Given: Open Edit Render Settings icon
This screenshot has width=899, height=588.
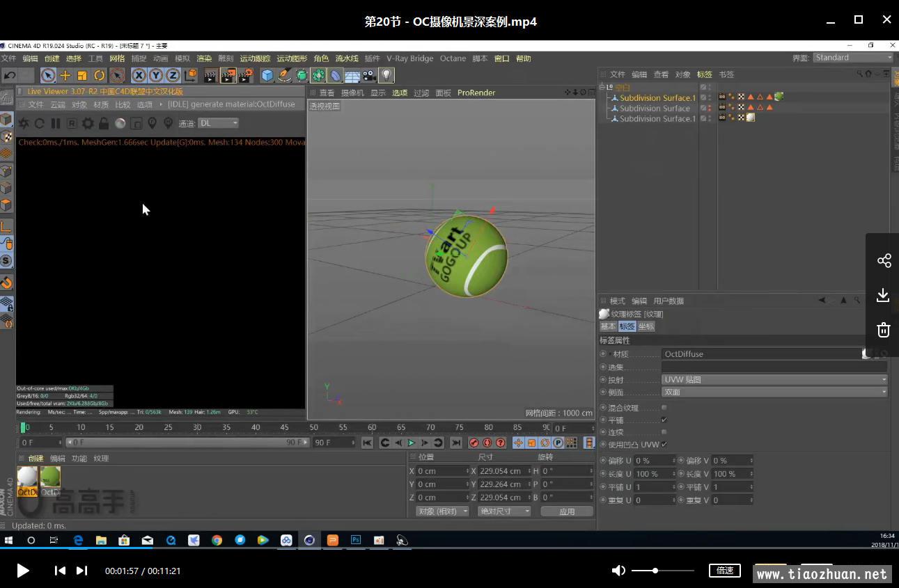Looking at the screenshot, I should tap(245, 75).
